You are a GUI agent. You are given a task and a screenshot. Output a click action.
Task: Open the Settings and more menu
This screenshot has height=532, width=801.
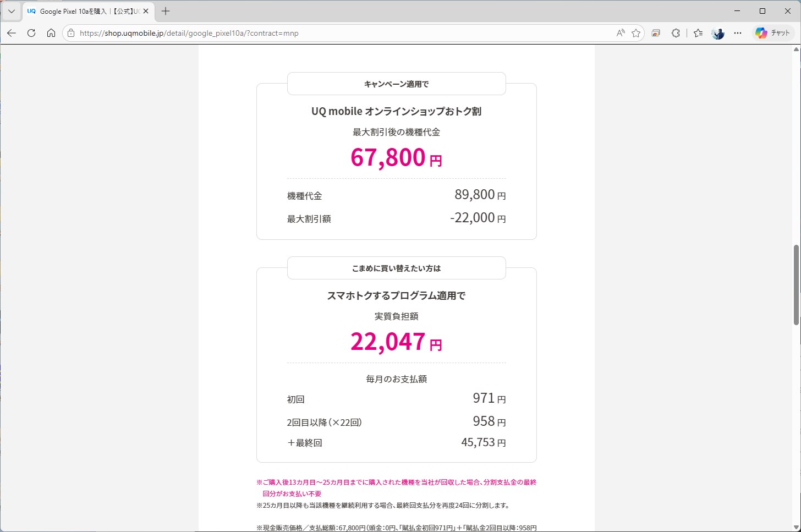click(x=737, y=33)
